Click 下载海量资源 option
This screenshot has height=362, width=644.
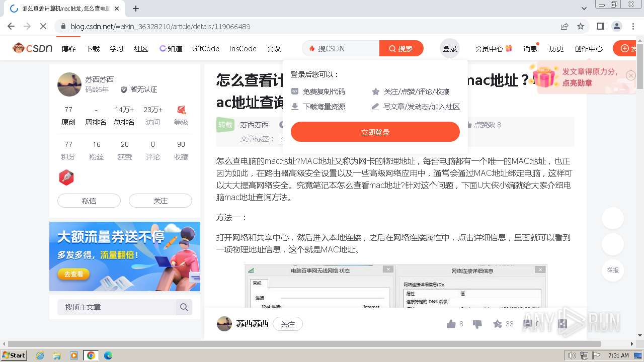click(318, 107)
